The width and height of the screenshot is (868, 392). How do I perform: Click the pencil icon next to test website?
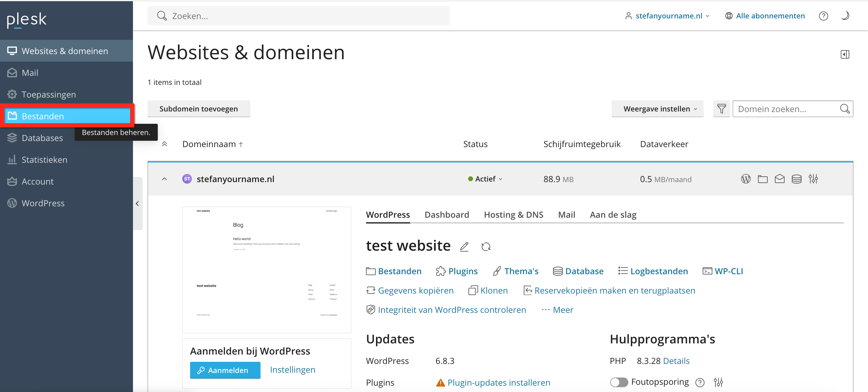point(464,246)
